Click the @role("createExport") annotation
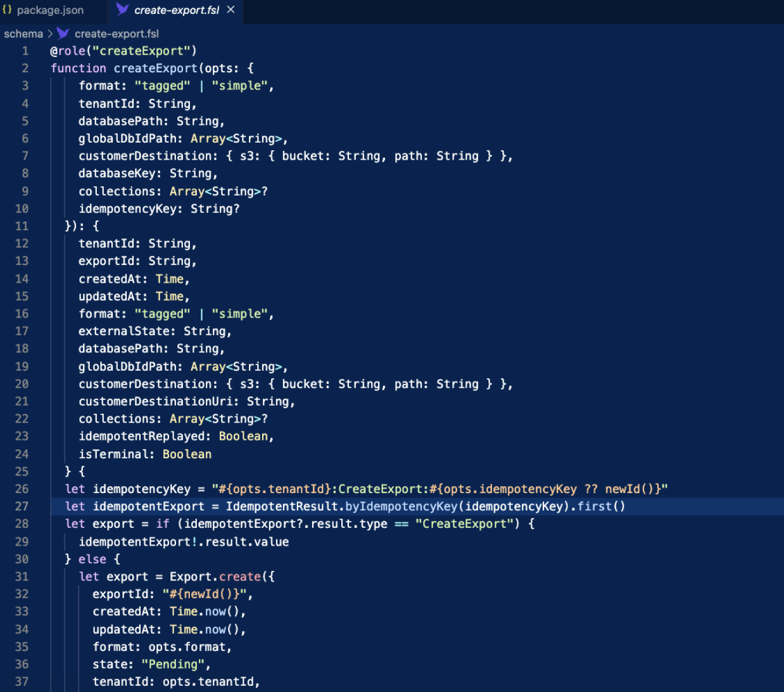The width and height of the screenshot is (784, 692). (x=123, y=51)
